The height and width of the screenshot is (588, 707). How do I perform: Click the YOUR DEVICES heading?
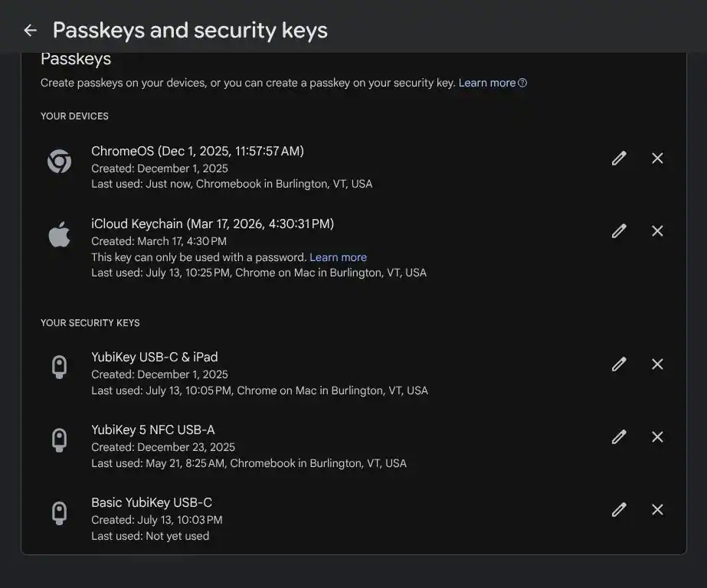click(x=74, y=116)
